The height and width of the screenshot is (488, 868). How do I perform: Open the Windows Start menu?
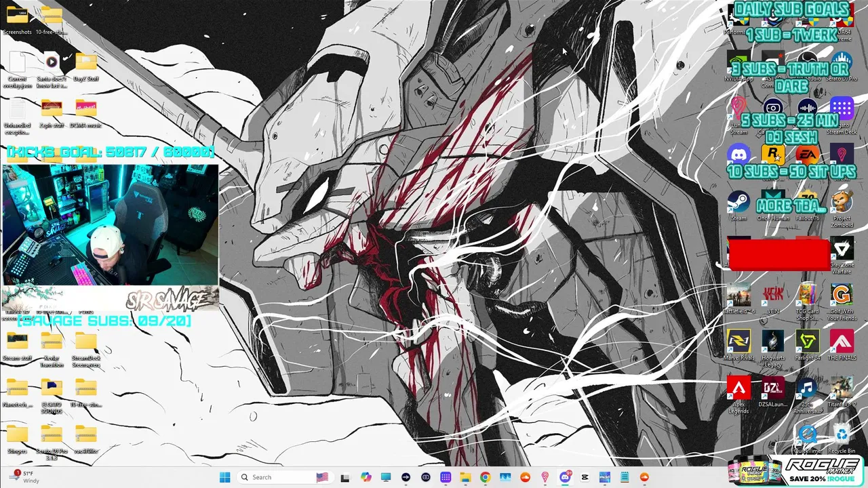(225, 477)
